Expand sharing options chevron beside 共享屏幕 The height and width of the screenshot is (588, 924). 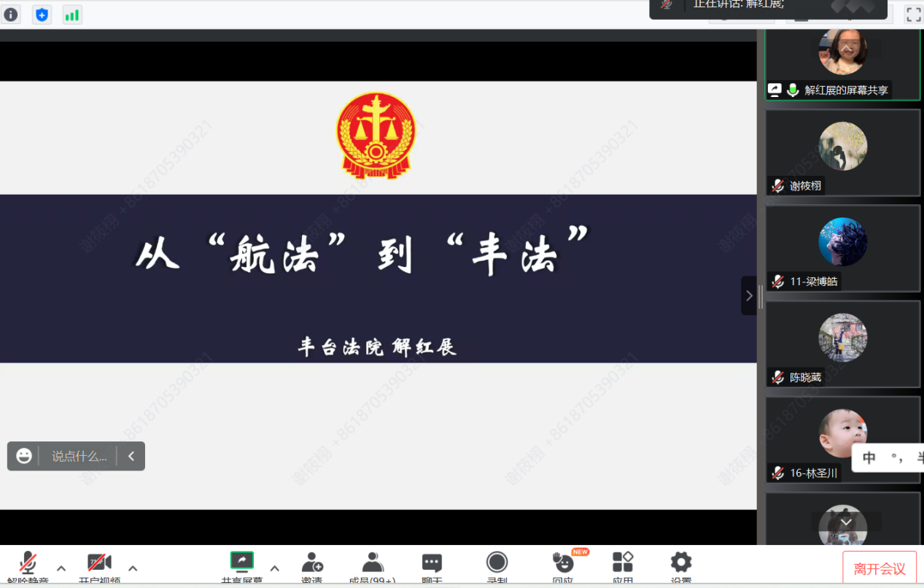[x=275, y=568]
